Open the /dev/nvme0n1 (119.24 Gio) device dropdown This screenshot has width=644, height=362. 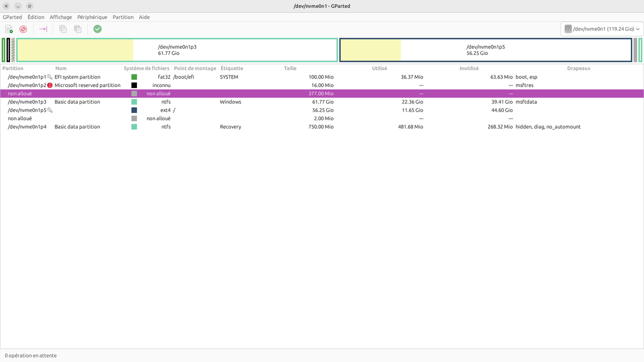point(602,29)
